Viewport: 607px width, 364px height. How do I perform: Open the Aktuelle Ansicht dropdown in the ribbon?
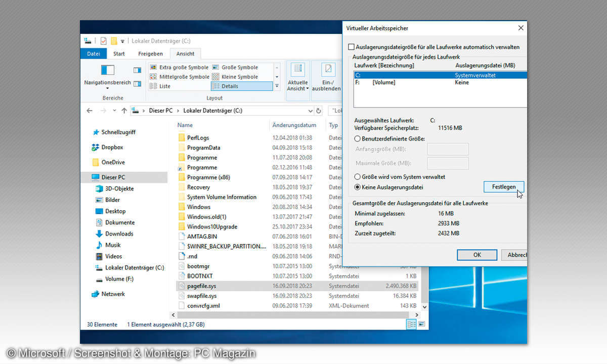(x=297, y=81)
